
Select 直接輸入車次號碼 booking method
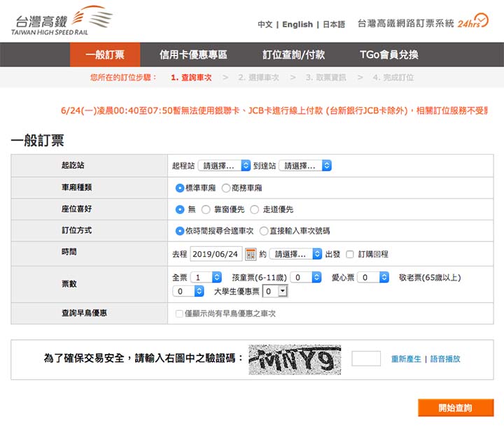pyautogui.click(x=264, y=231)
